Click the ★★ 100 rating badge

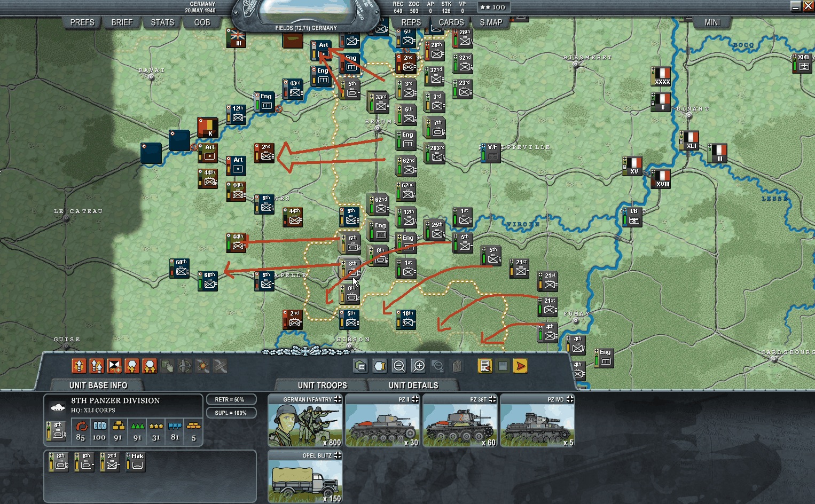click(x=493, y=7)
